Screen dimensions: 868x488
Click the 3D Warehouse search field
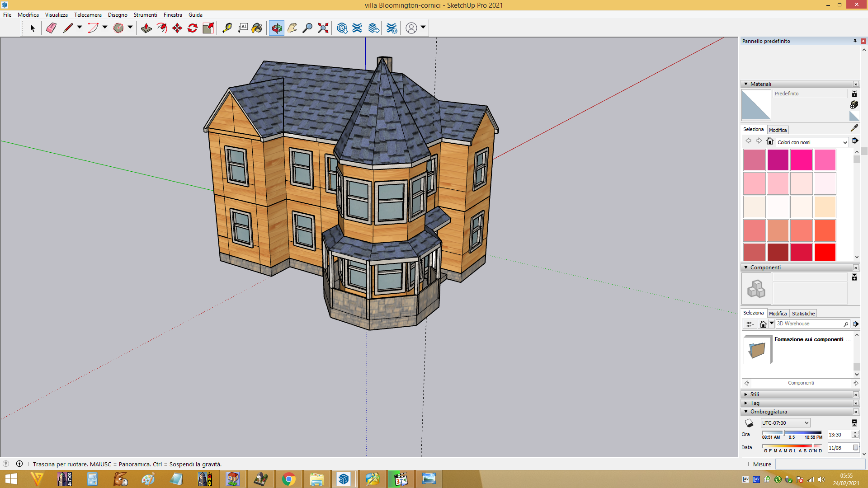click(x=808, y=324)
